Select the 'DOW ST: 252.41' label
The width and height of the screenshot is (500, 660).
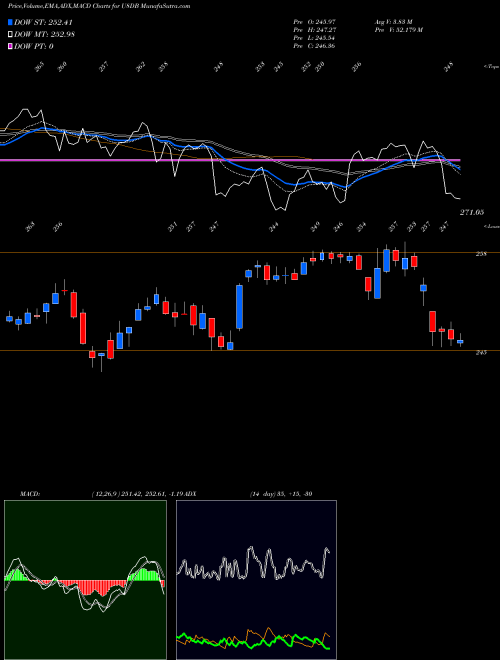click(x=44, y=22)
